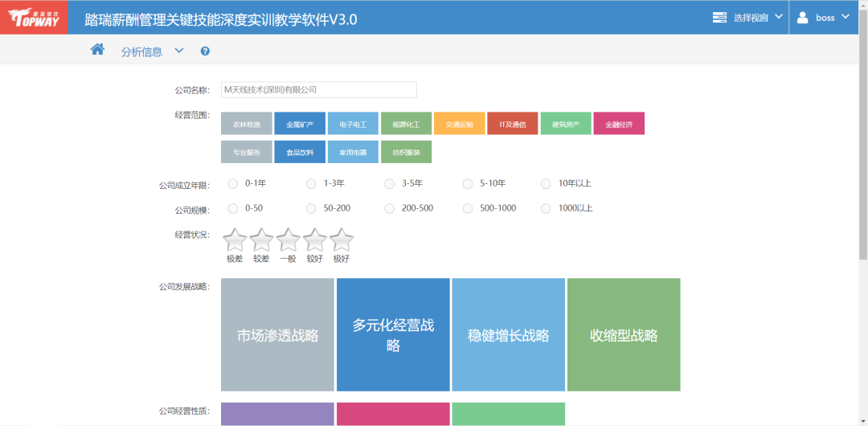This screenshot has height=426, width=868.
Task: Open the 选择视窗 dropdown
Action: [747, 18]
